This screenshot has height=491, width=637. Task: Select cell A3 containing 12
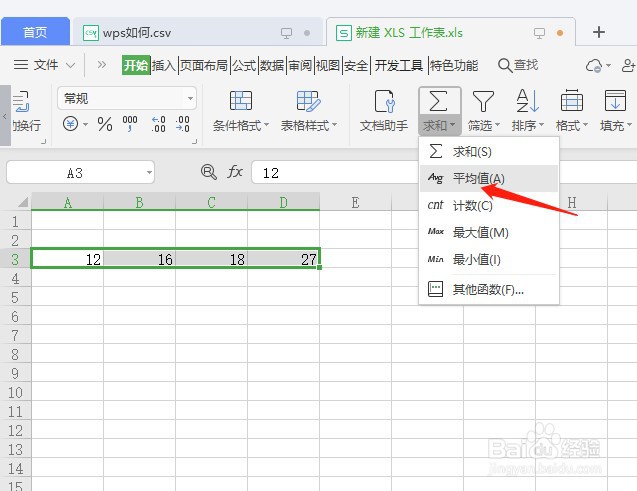click(x=67, y=259)
